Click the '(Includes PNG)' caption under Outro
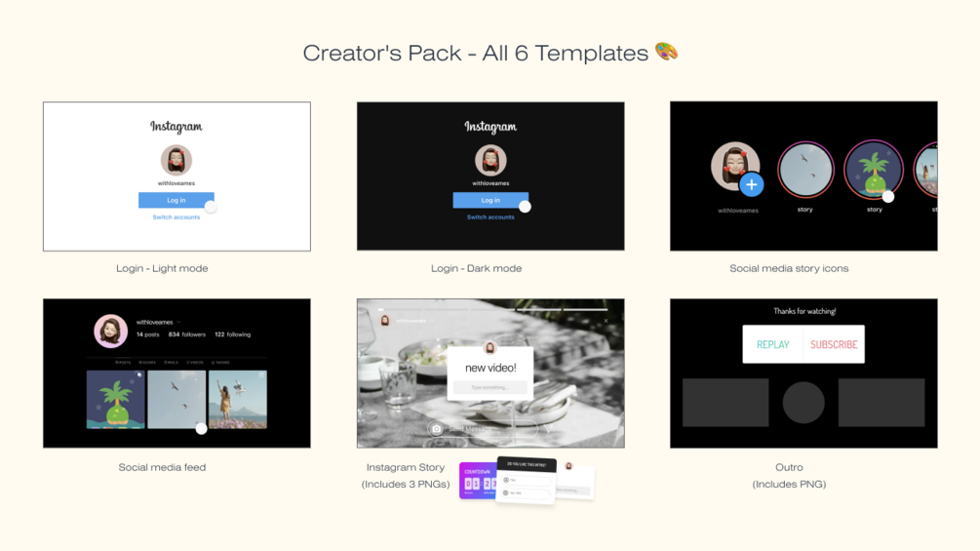Viewport: 980px width, 551px height. coord(789,484)
